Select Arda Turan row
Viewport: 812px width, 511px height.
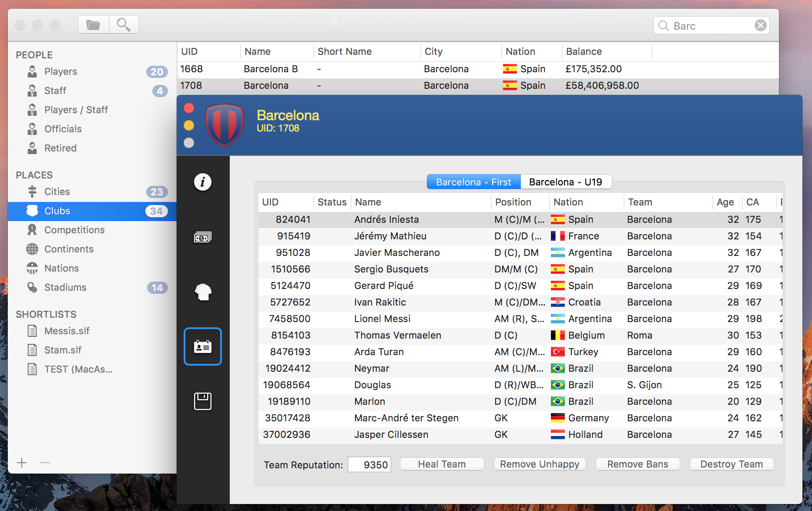[x=520, y=352]
